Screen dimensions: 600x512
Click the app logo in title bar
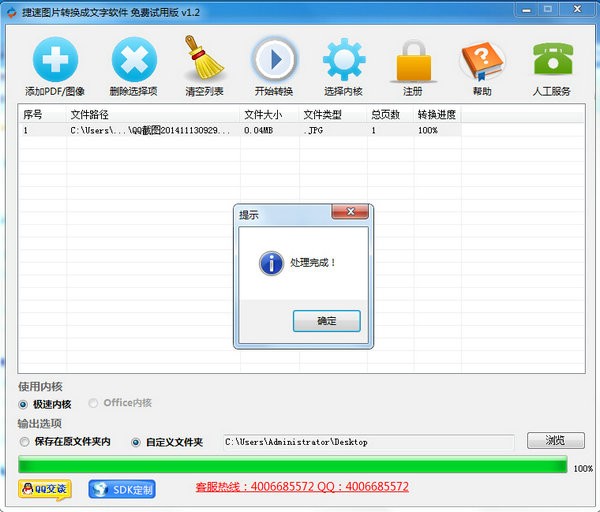pyautogui.click(x=12, y=12)
